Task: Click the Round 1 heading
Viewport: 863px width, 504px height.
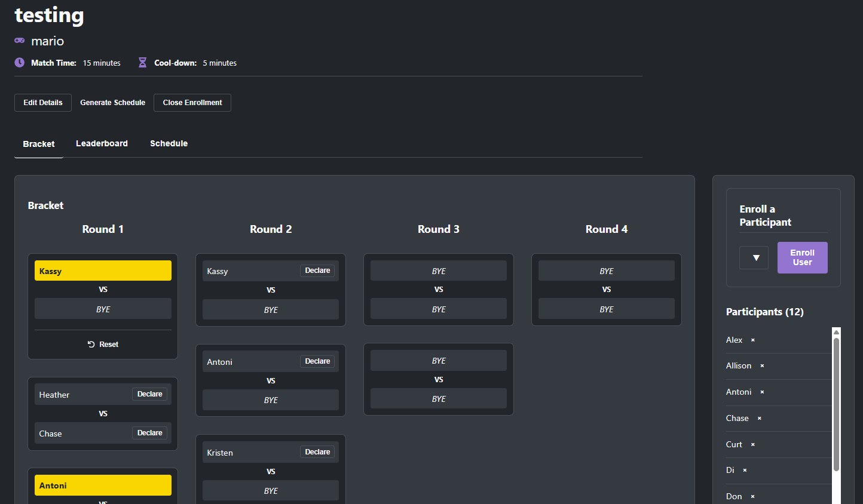Action: 103,229
